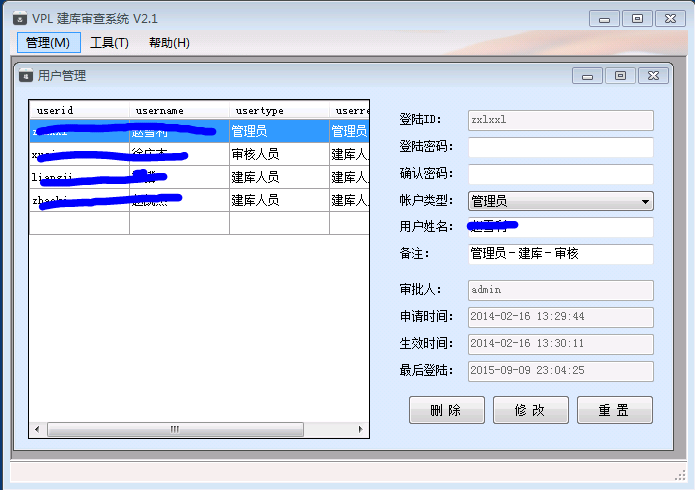Click the 用户管理 window icon

[26, 75]
